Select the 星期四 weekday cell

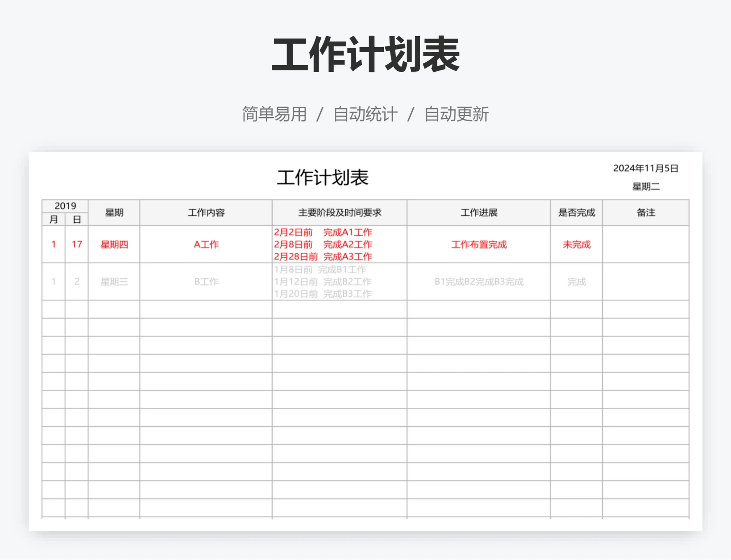coord(113,245)
